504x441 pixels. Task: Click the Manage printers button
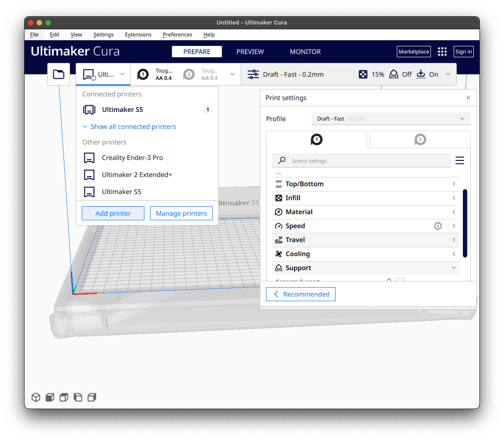coord(181,214)
